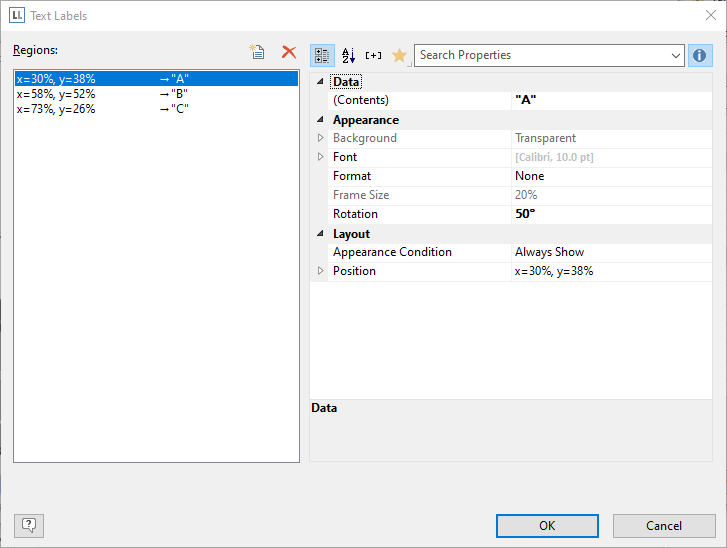Collapse the Appearance category
Screen dimensions: 727x548
pyautogui.click(x=320, y=120)
